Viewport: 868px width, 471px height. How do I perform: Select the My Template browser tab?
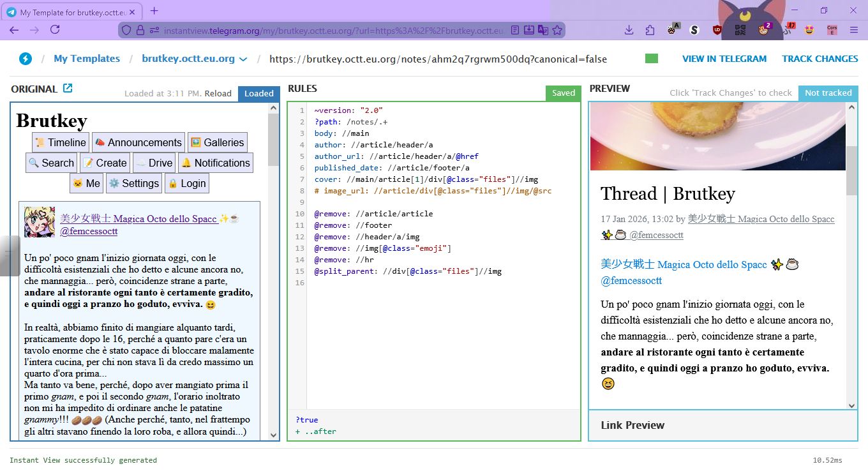[x=73, y=11]
